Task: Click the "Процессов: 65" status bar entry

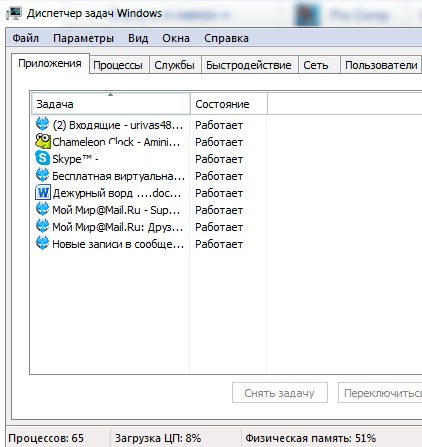Action: point(46,438)
